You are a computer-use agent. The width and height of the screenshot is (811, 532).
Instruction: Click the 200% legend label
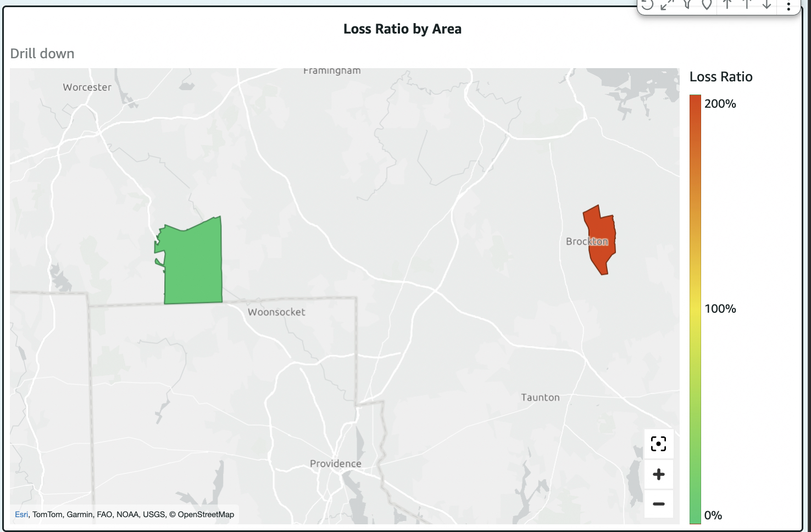[x=720, y=104]
